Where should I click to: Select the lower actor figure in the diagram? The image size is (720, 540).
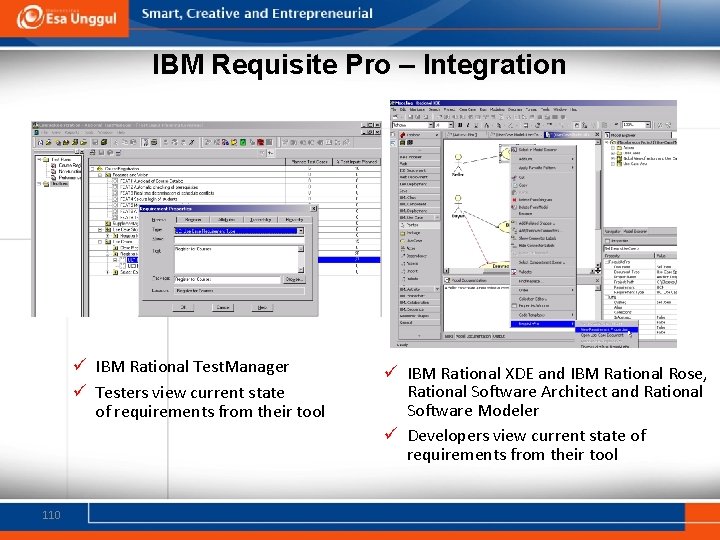coord(458,205)
